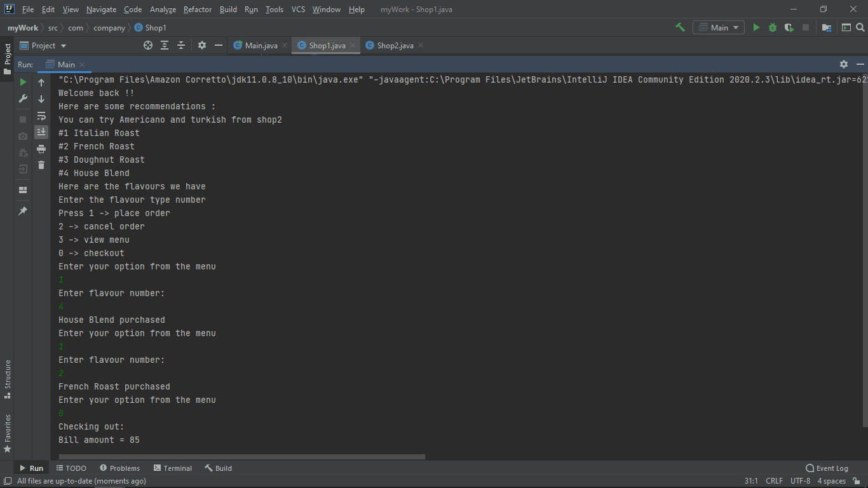
Task: Run Main with the toolbar green play icon
Action: coord(756,27)
